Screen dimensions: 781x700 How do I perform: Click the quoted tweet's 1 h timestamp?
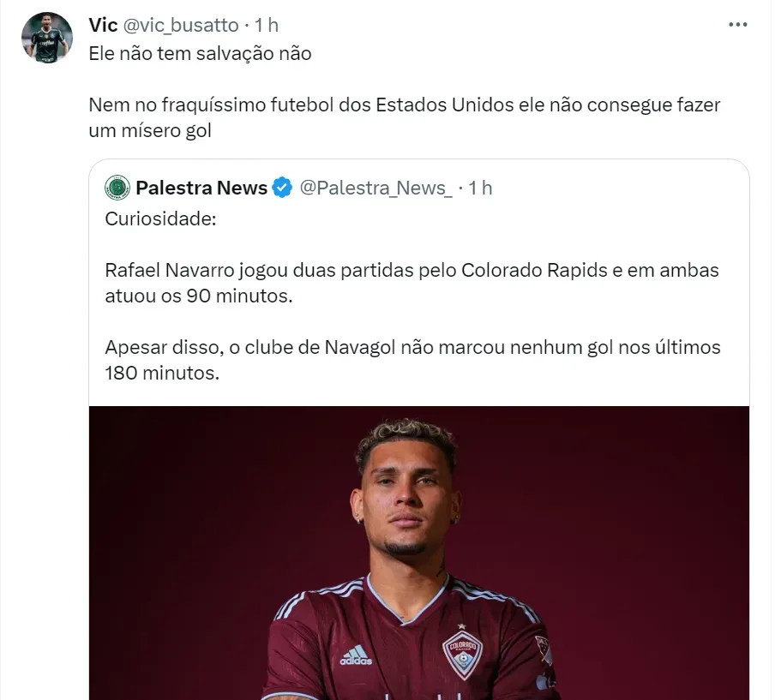pyautogui.click(x=480, y=188)
